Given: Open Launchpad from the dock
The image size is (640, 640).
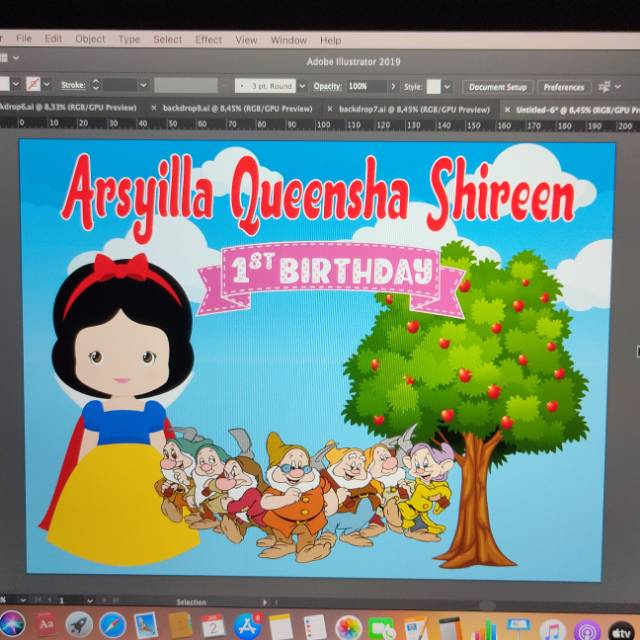Looking at the screenshot, I should [79, 624].
